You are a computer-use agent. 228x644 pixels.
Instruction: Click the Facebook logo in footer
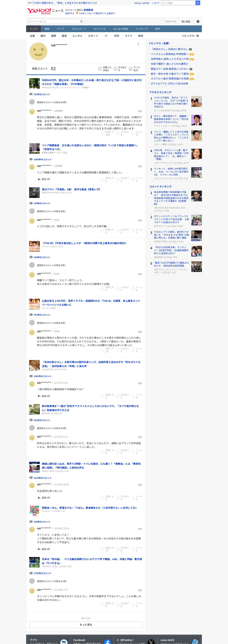[x=107, y=642]
